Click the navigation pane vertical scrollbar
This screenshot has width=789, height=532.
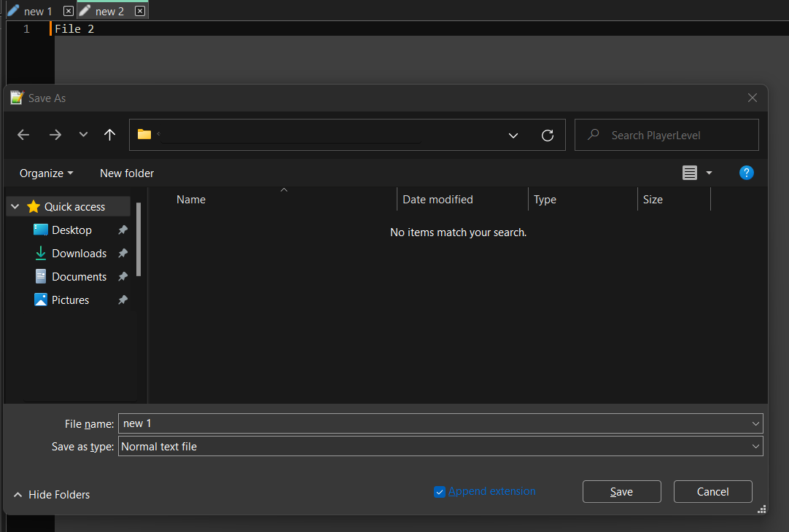[139, 239]
